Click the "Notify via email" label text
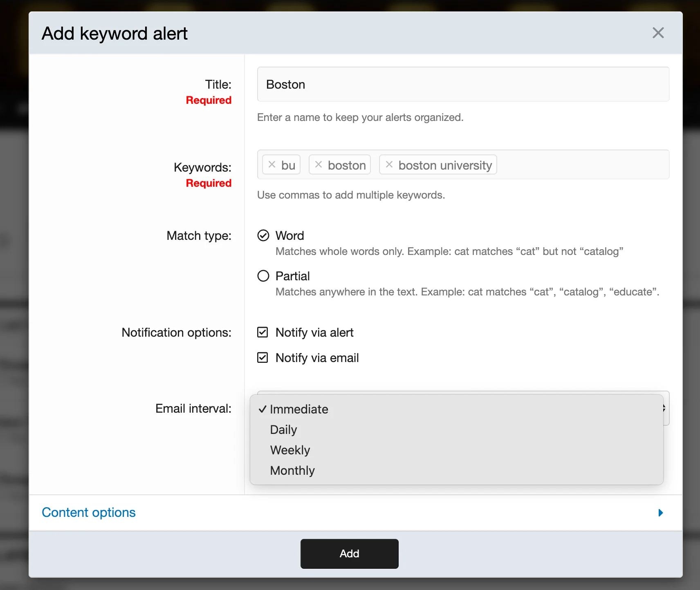Screen dimensions: 700x590 317,358
